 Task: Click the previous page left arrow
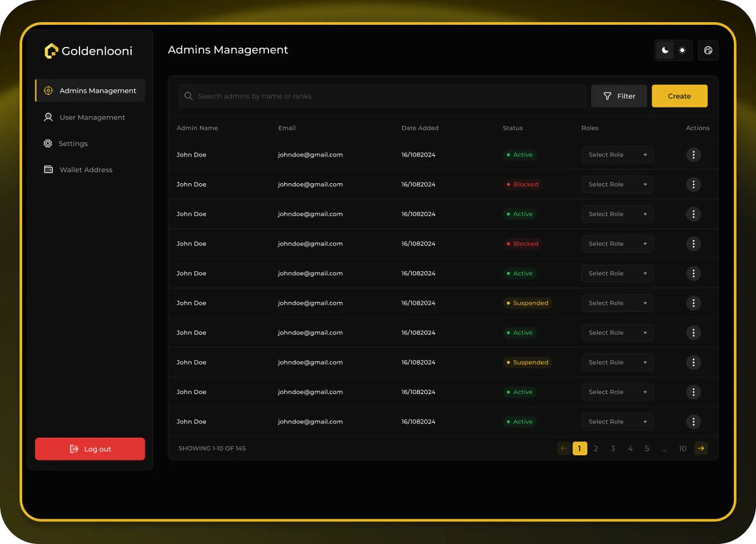[564, 448]
